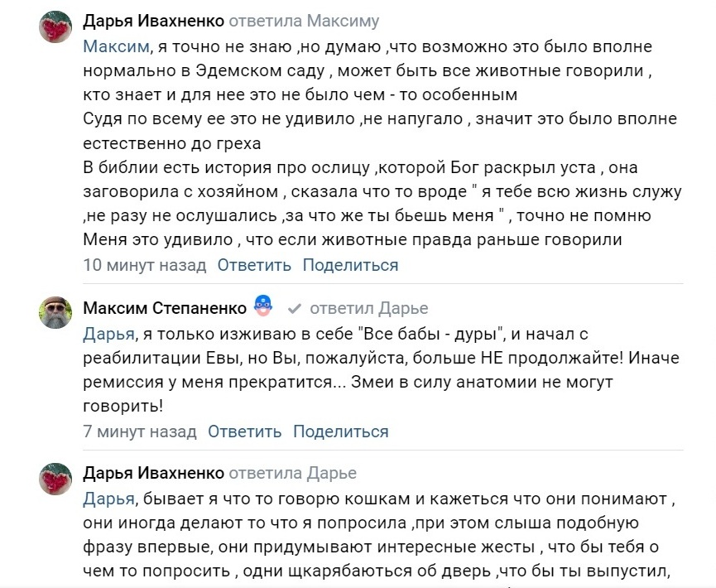Share Максим Степаненко's comment via "Поделиться"
716x588 pixels.
click(340, 431)
